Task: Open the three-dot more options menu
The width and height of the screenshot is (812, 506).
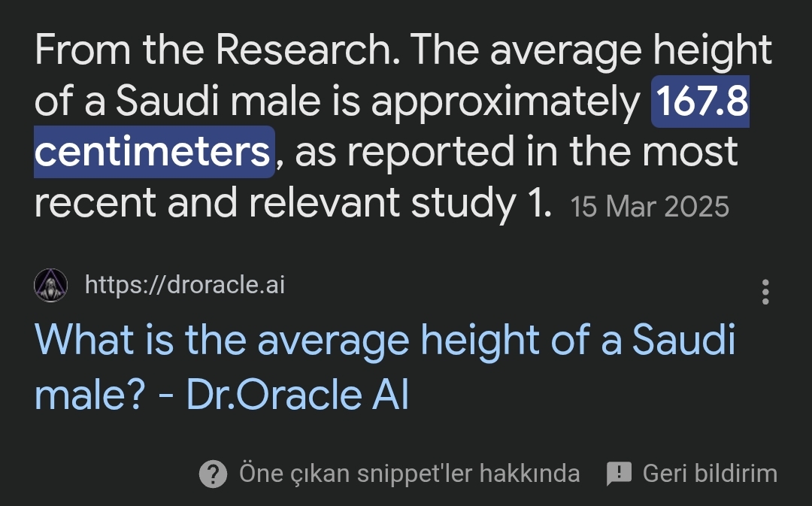Action: tap(765, 292)
